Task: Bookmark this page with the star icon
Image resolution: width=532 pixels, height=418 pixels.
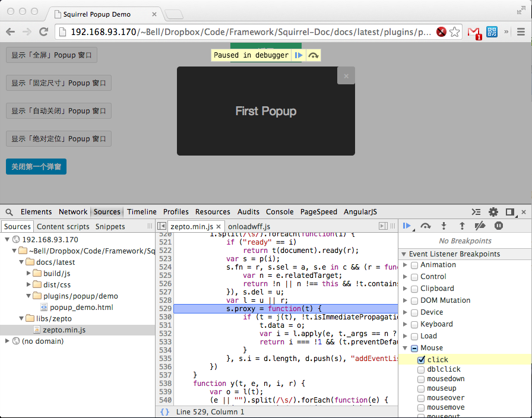Action: 454,32
